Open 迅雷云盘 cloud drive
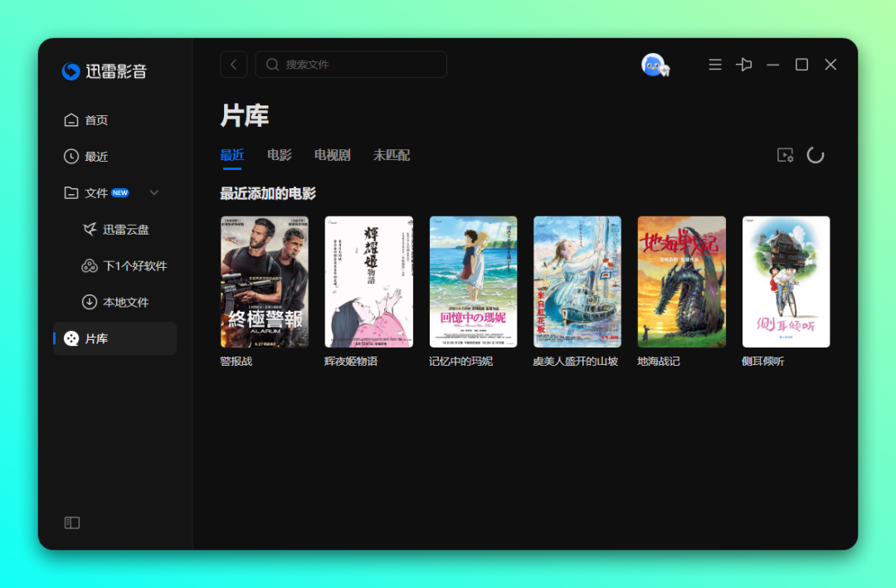The height and width of the screenshot is (588, 896). (116, 230)
